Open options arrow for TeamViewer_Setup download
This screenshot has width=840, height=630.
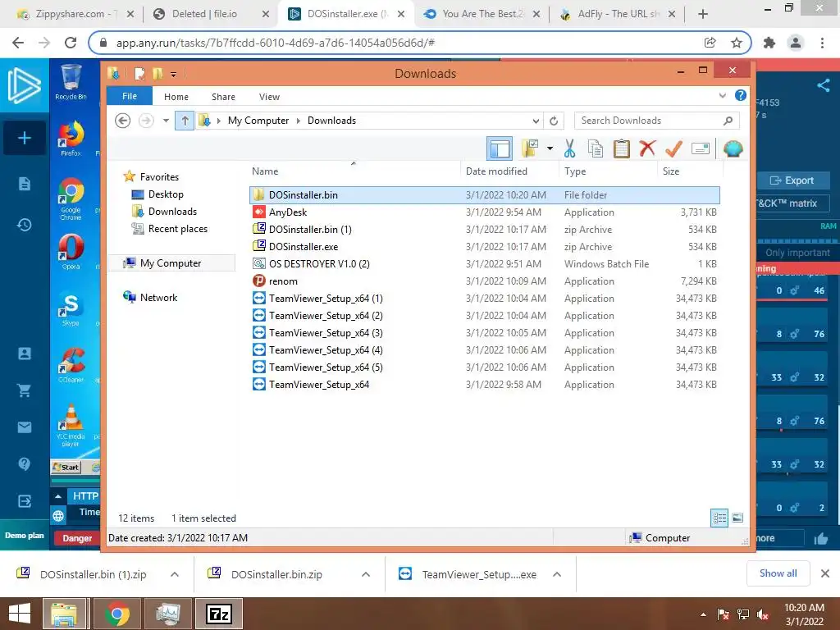557,574
